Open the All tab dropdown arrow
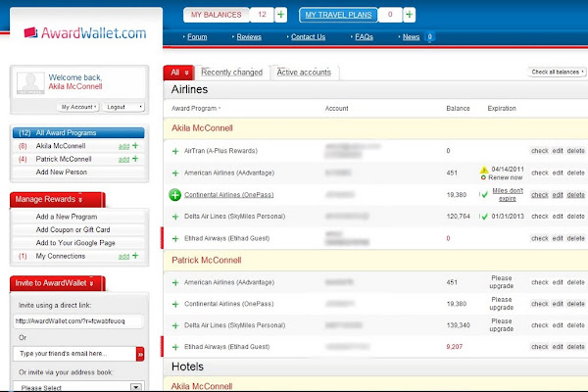 click(187, 73)
